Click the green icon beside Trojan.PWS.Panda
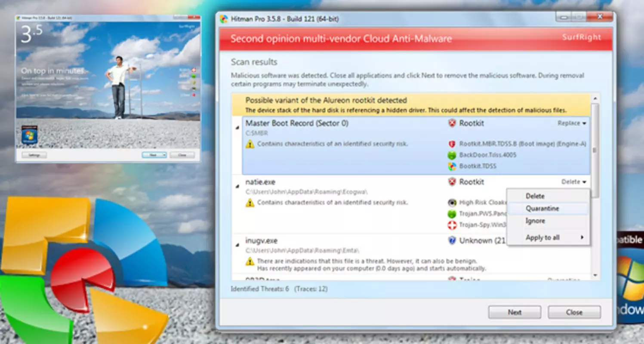Screen dimensions: 644x344 tap(452, 214)
